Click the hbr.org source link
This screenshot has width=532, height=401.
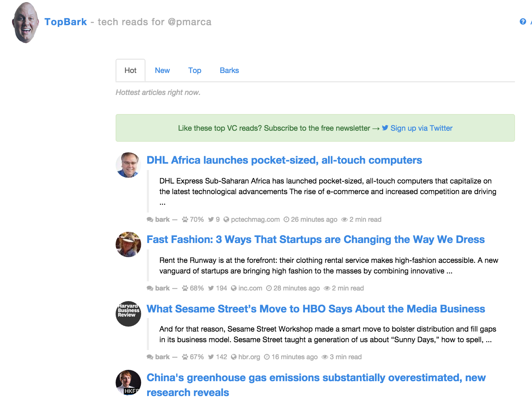[x=249, y=357]
